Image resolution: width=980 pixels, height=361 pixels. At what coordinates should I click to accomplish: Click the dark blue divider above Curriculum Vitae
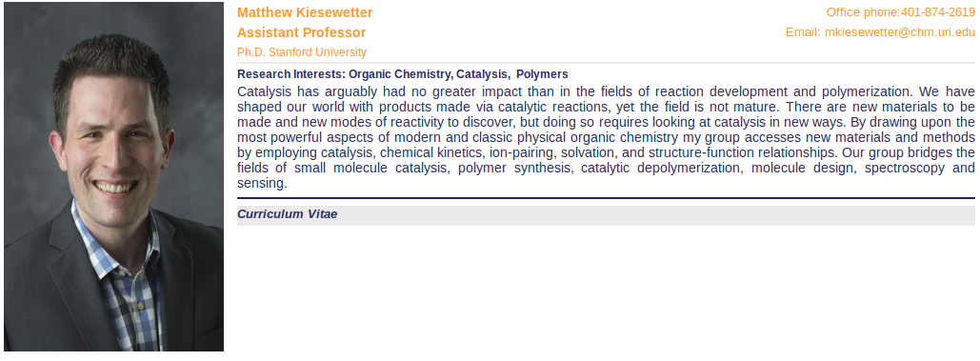(x=606, y=199)
